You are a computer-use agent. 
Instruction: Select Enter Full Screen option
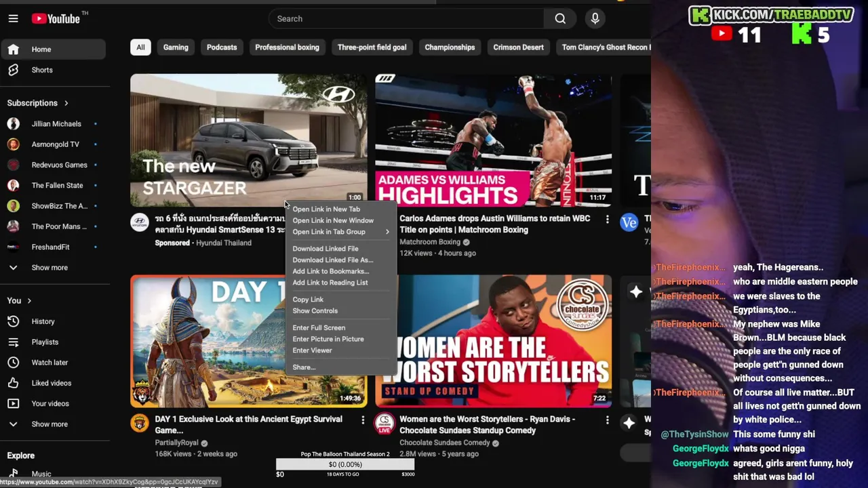coord(341,328)
